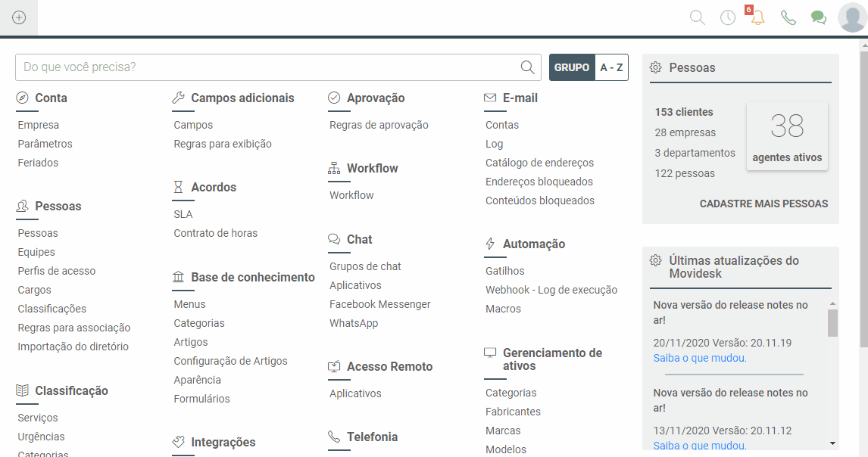The width and height of the screenshot is (868, 457).
Task: Open Macros link
Action: (503, 309)
